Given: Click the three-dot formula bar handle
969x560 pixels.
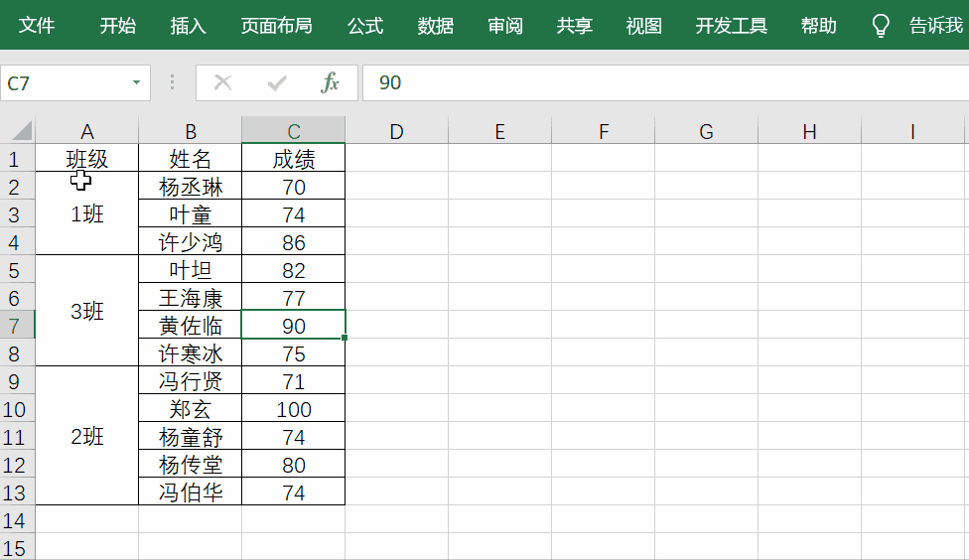Looking at the screenshot, I should [173, 82].
